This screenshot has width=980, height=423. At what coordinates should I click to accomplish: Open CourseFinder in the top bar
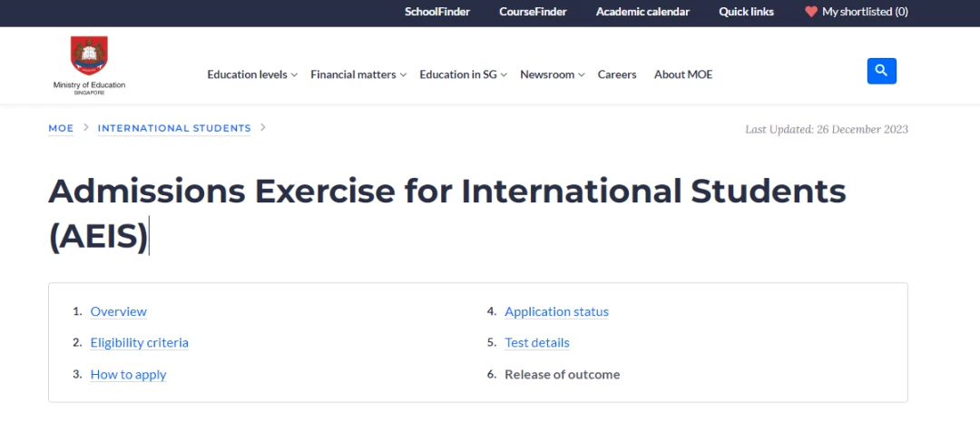click(533, 12)
